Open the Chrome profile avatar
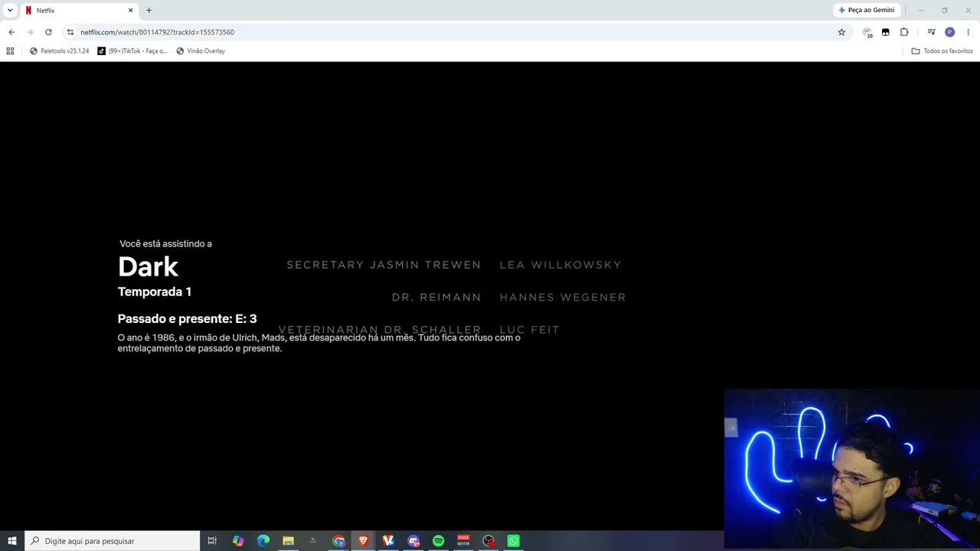The width and height of the screenshot is (980, 551). tap(949, 32)
